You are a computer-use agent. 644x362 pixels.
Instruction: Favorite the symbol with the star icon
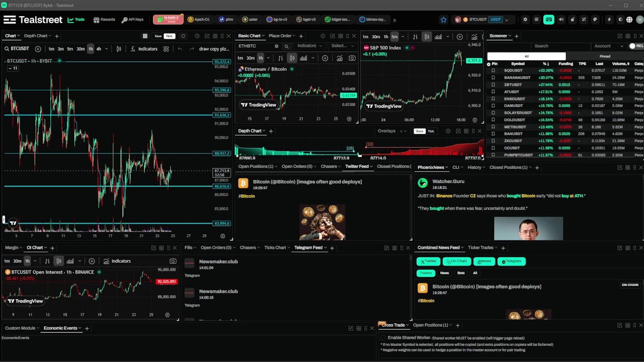coord(443,20)
